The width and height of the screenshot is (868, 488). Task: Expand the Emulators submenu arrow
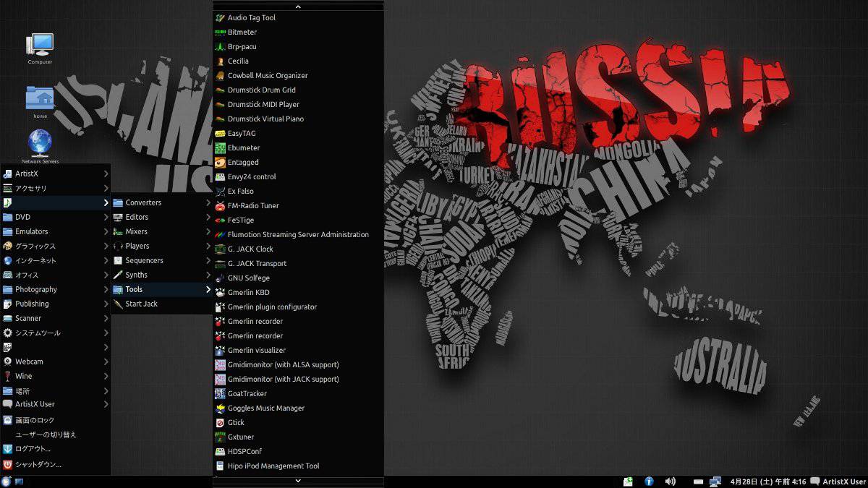click(106, 231)
